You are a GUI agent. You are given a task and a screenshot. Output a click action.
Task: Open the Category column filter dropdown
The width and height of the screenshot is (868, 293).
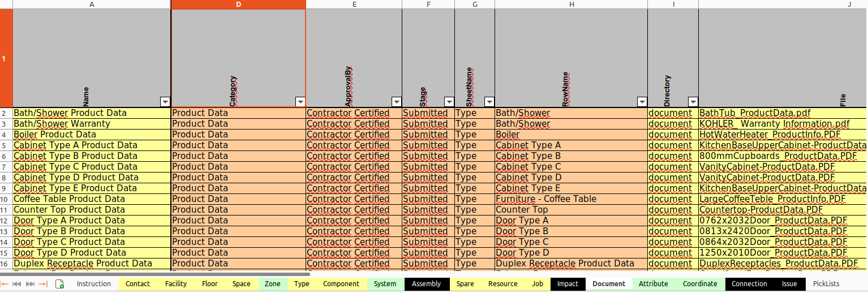tap(300, 102)
